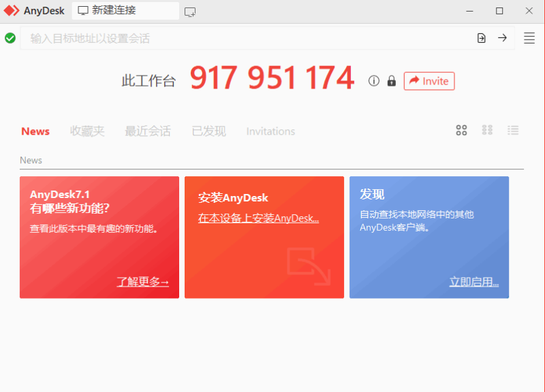Select the 新建连接 tab
Image resolution: width=545 pixels, height=392 pixels.
point(125,11)
